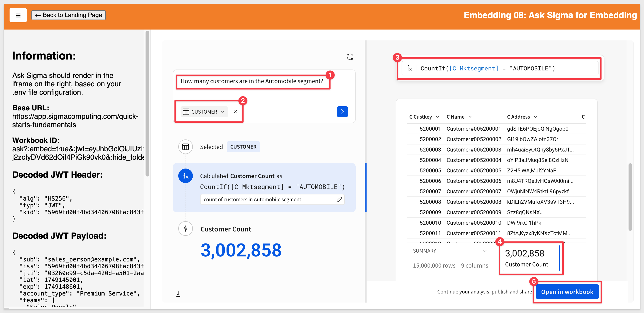This screenshot has height=313, width=644.
Task: Click the large 3,002,858 result number
Action: [x=241, y=250]
